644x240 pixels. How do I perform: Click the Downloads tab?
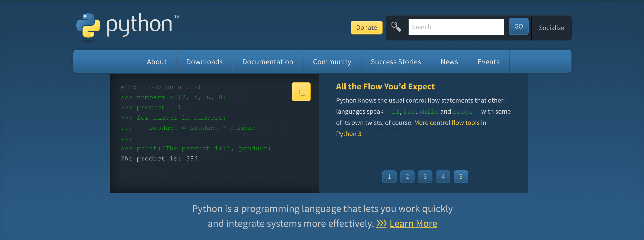tap(204, 62)
